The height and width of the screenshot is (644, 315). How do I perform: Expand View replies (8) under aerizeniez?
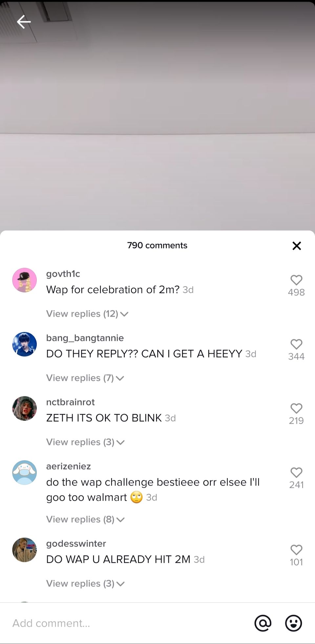click(86, 519)
